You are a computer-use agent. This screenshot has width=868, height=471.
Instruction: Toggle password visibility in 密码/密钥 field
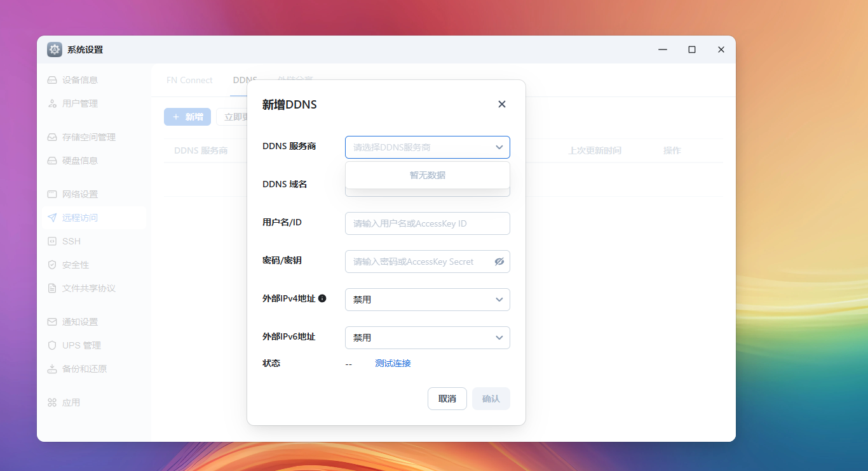pyautogui.click(x=499, y=262)
